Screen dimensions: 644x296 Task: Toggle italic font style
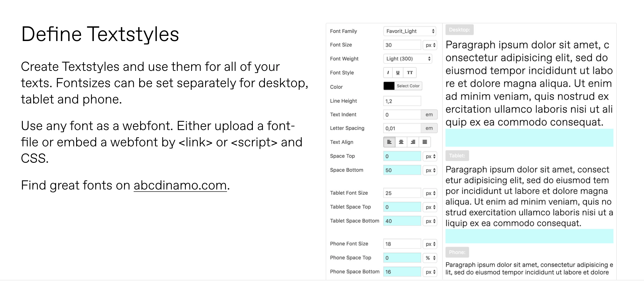(388, 72)
